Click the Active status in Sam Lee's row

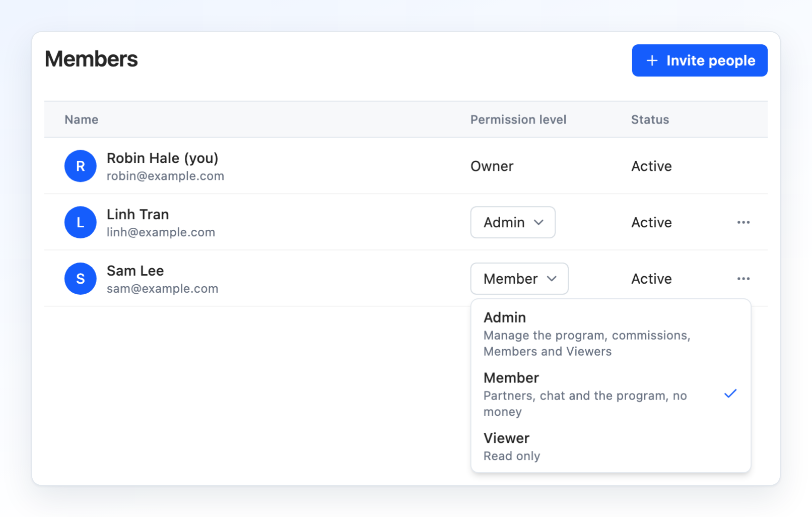(x=651, y=279)
